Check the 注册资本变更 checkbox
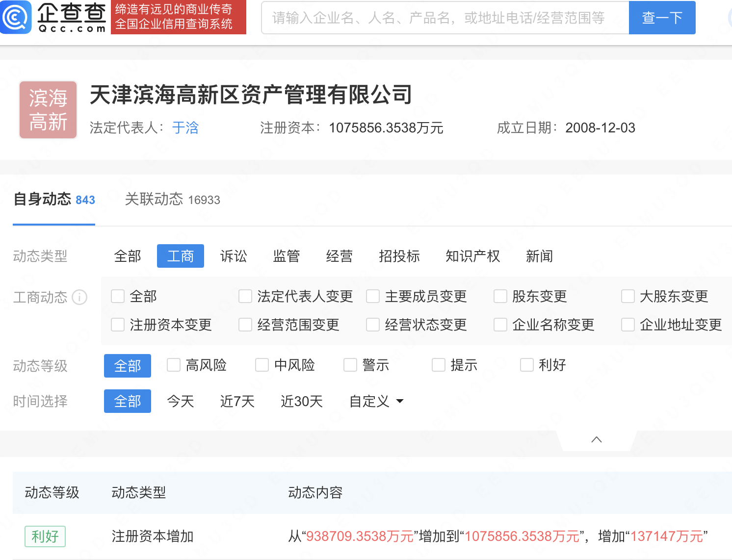The image size is (732, 560). pos(117,324)
